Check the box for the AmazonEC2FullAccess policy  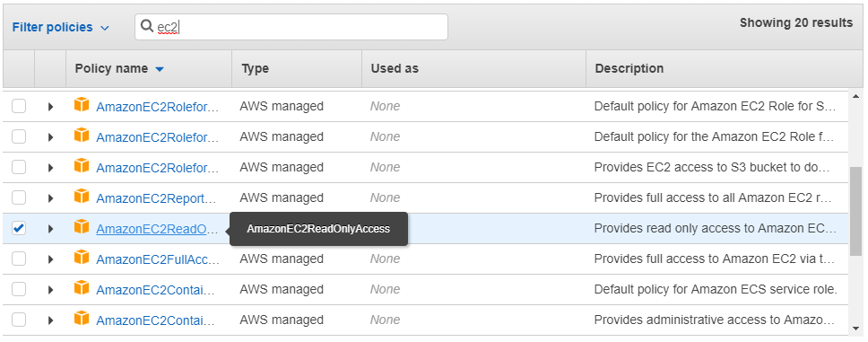point(19,259)
